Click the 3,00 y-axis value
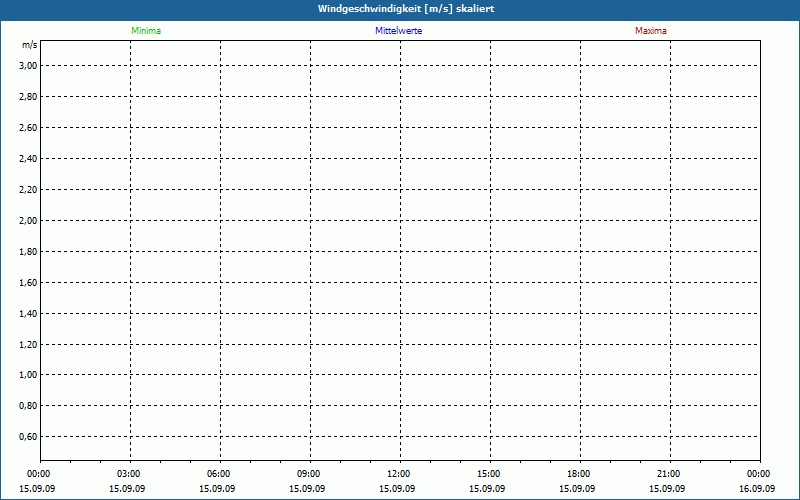Image resolution: width=800 pixels, height=500 pixels. 28,65
